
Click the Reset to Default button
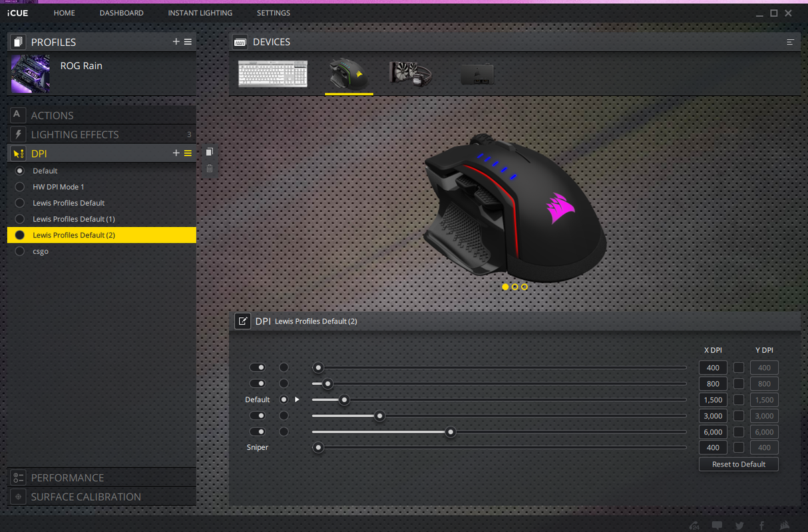(x=739, y=464)
